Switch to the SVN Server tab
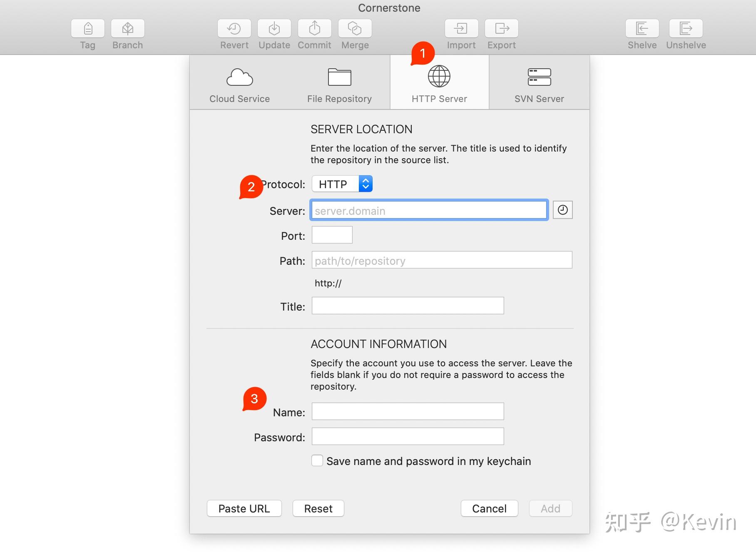The image size is (756, 552). pos(539,82)
